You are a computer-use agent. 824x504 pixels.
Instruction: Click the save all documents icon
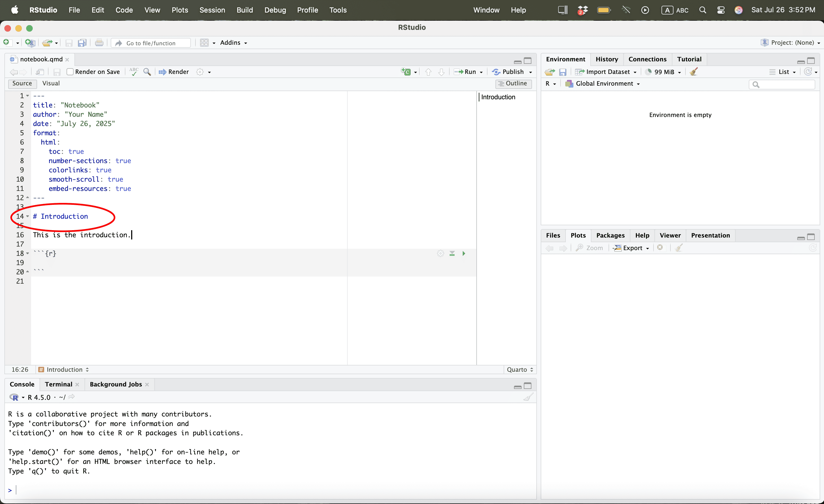[x=82, y=43]
